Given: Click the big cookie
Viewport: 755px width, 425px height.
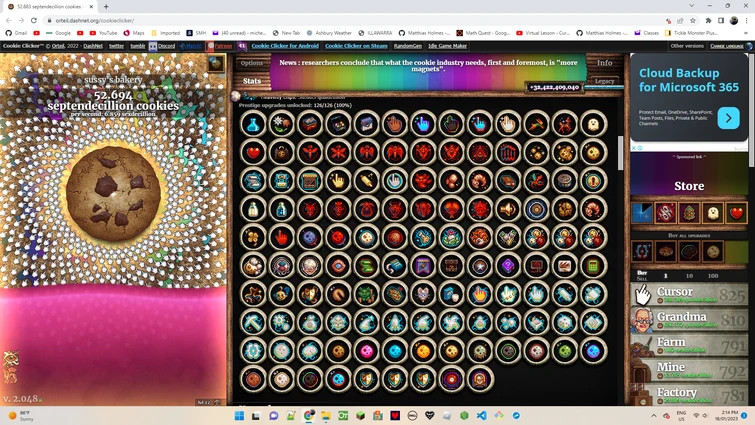Looking at the screenshot, I should pyautogui.click(x=113, y=193).
